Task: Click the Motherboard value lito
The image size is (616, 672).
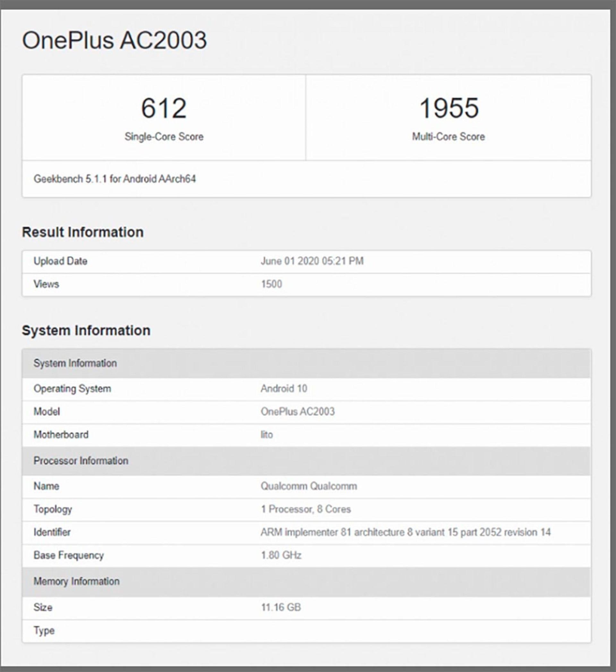Action: [x=267, y=434]
